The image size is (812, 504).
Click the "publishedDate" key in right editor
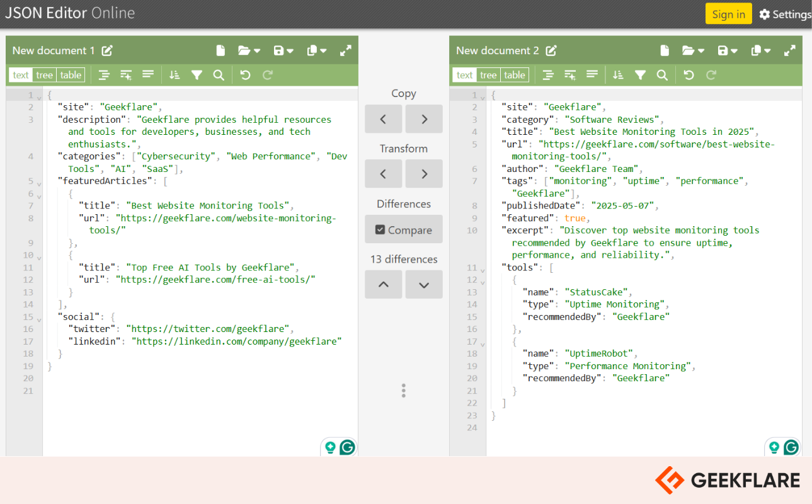pos(541,205)
